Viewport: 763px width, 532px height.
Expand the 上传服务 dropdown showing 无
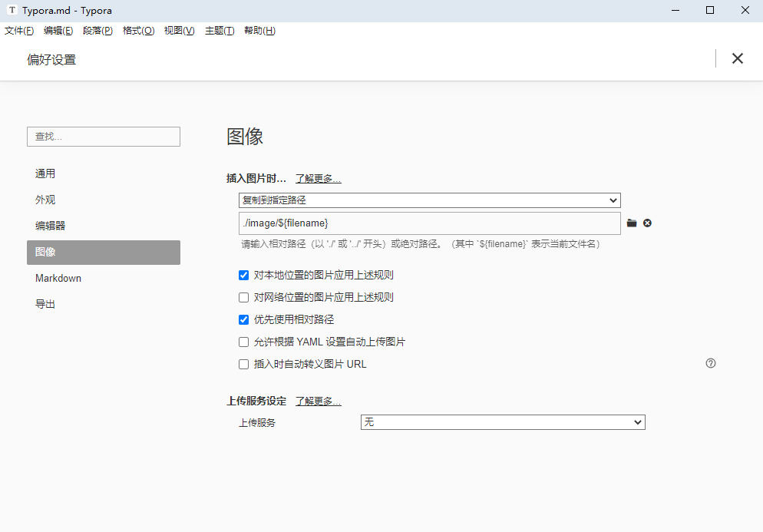(503, 422)
